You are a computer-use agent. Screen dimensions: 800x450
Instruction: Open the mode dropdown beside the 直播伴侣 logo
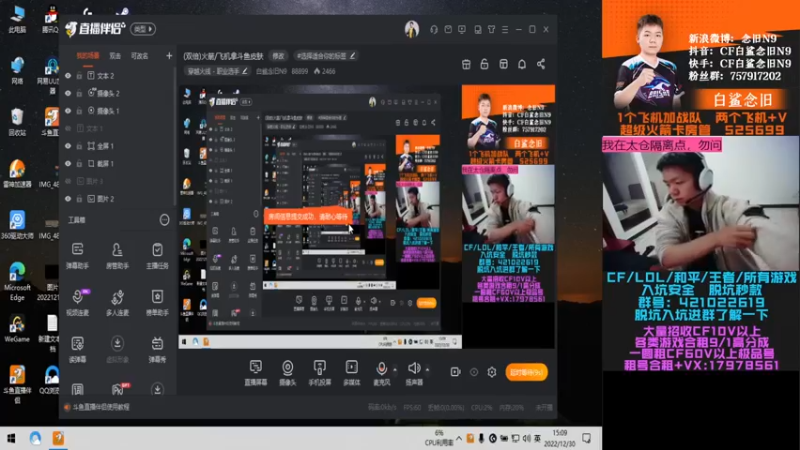click(x=143, y=29)
